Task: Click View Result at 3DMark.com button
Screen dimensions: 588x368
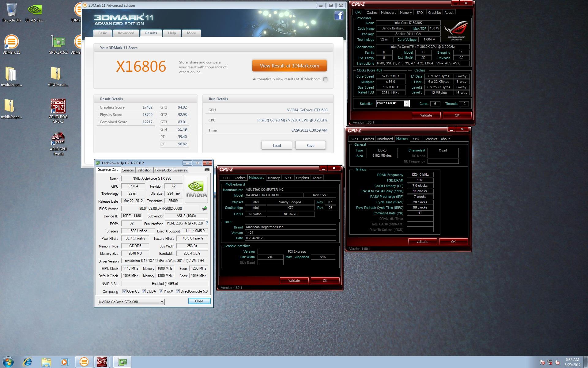Action: [x=289, y=66]
